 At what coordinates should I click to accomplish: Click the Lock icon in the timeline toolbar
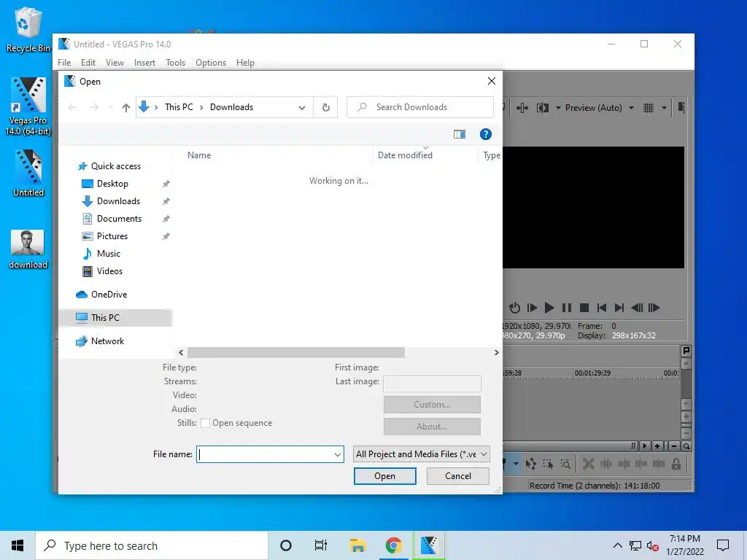pos(676,464)
